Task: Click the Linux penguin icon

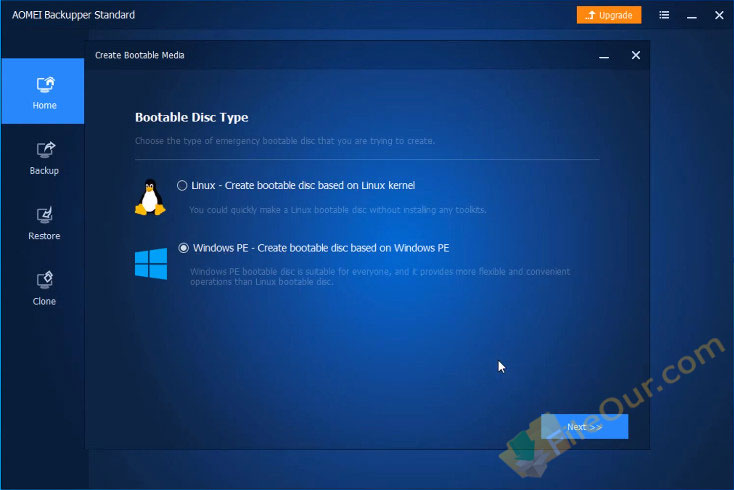Action: pos(150,197)
